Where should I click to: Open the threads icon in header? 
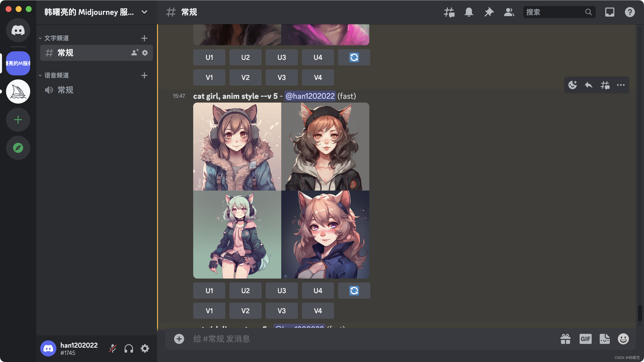coord(449,12)
